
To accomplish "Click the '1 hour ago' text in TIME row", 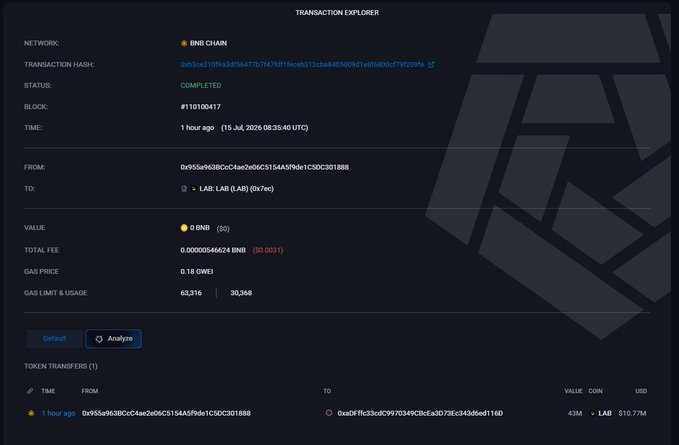I will (197, 128).
